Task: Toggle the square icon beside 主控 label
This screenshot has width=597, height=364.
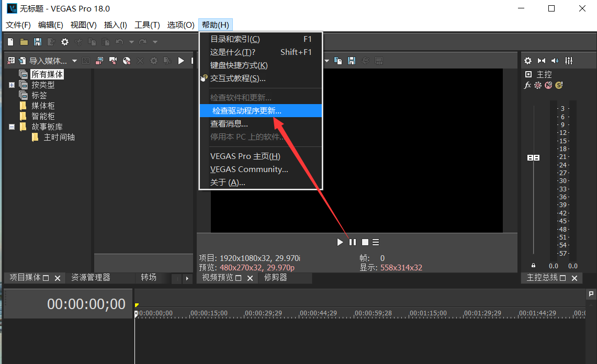Action: tap(528, 74)
